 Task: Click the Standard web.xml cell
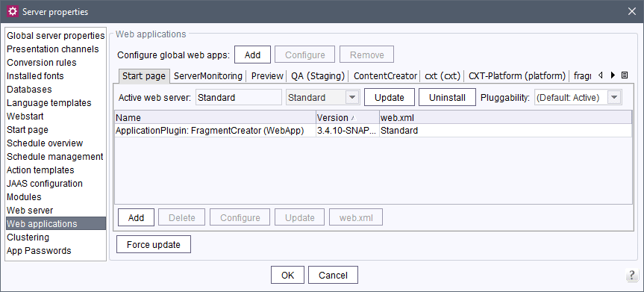(506, 131)
